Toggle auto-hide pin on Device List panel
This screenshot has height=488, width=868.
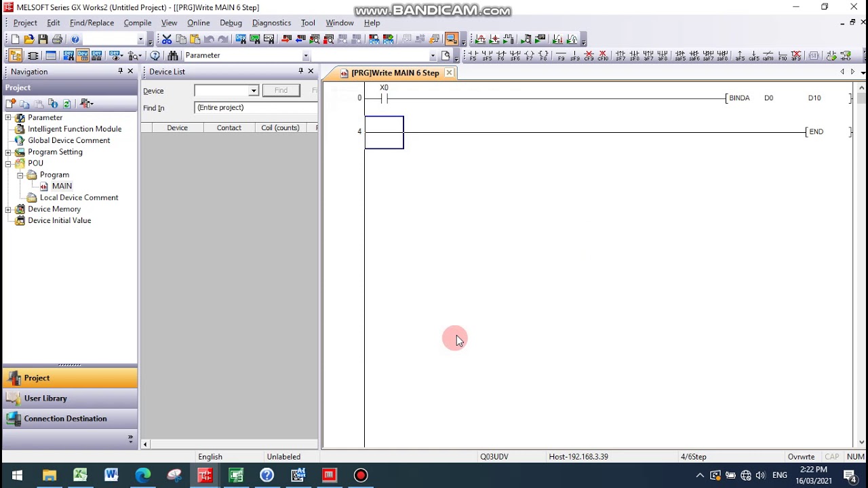pyautogui.click(x=301, y=71)
